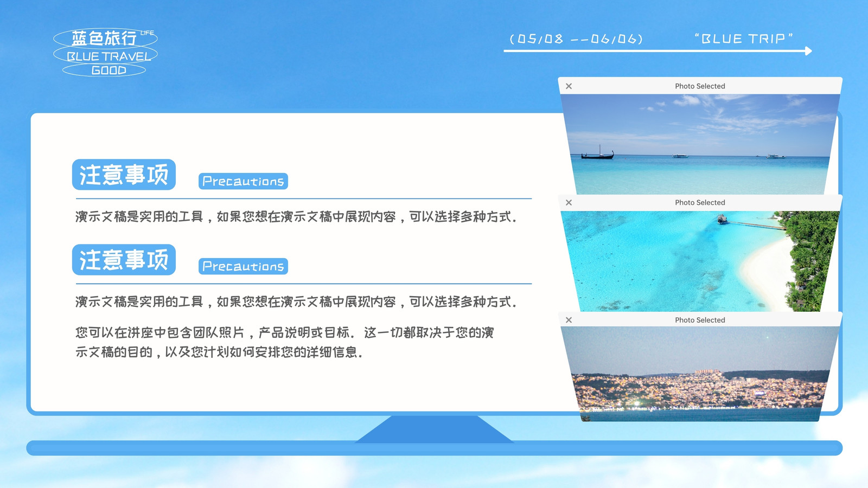The width and height of the screenshot is (868, 488).
Task: Click the Photo Selected title above the beach photo
Action: point(700,203)
